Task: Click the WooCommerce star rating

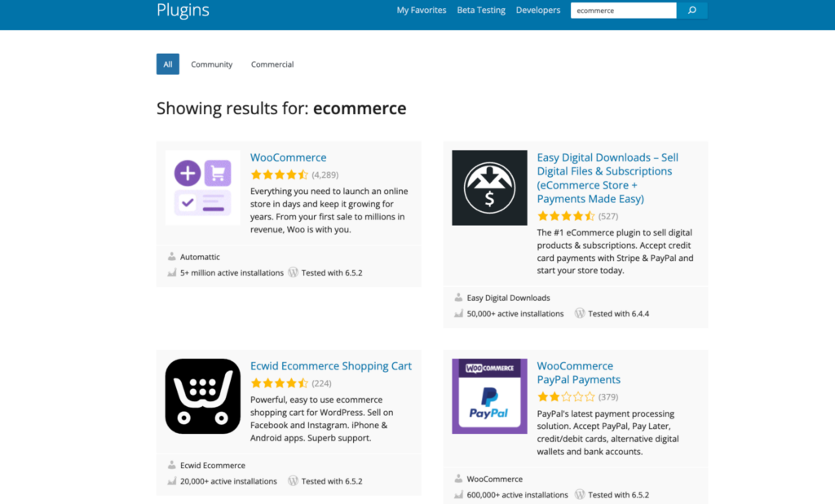Action: pyautogui.click(x=279, y=175)
